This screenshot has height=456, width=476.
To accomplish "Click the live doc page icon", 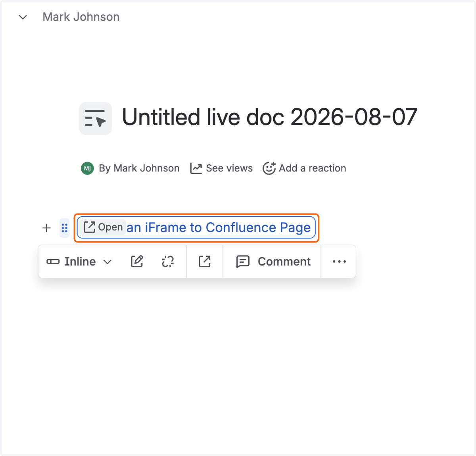I will 96,118.
